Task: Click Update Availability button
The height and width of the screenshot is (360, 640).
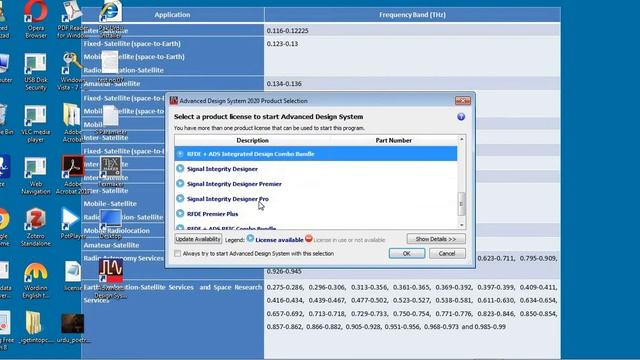Action: pyautogui.click(x=198, y=239)
